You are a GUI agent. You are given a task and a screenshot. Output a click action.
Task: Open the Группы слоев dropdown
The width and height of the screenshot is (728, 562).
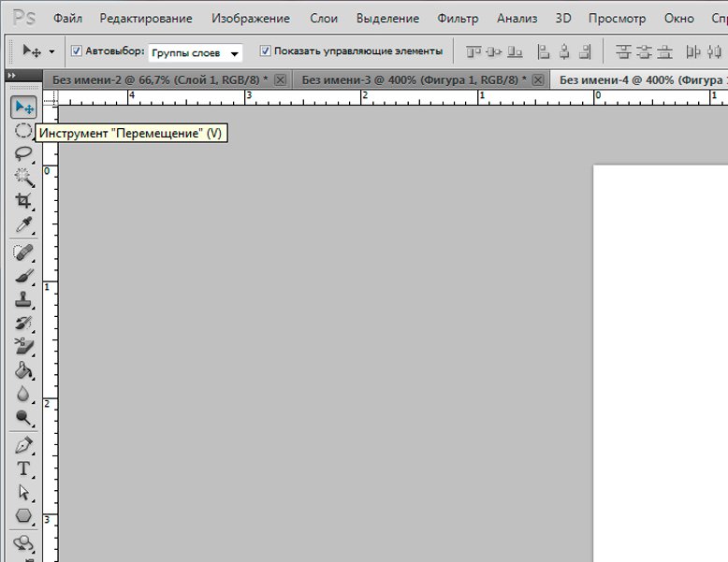195,53
